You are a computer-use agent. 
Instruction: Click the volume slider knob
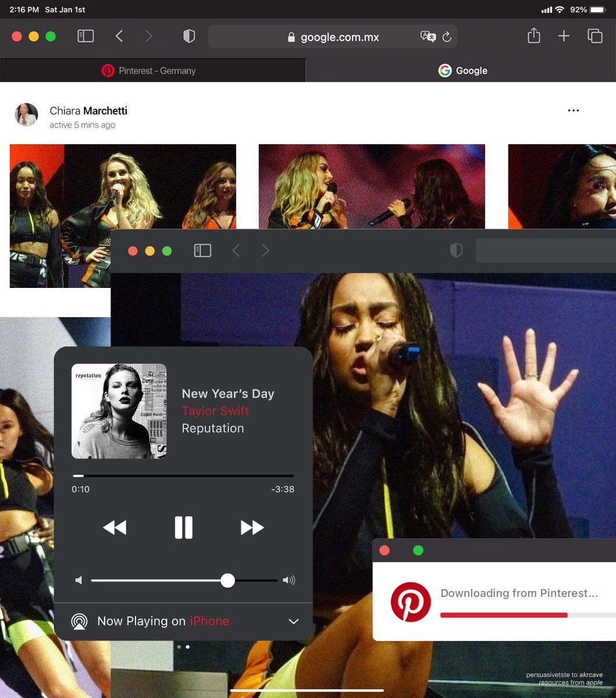228,581
